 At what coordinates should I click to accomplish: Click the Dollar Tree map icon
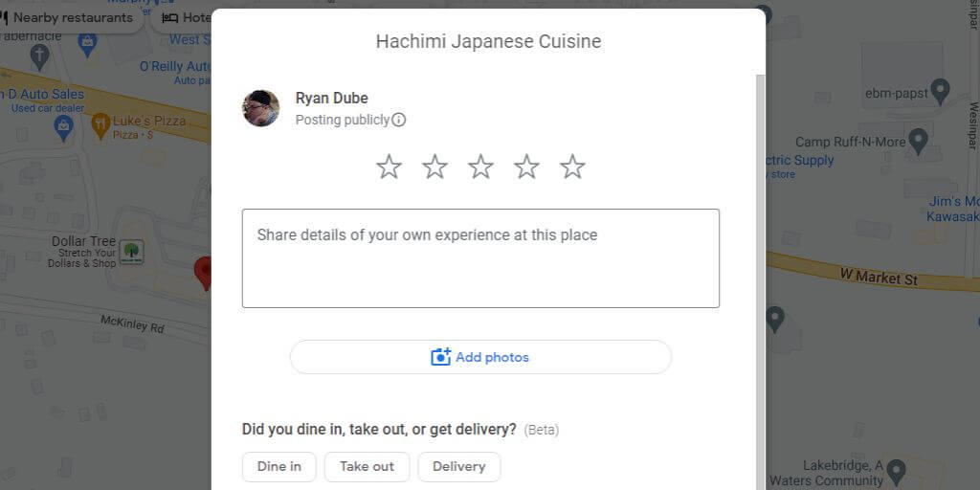click(x=131, y=252)
